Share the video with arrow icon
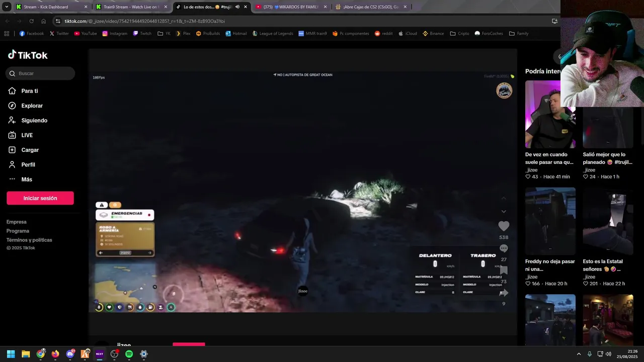 [504, 293]
